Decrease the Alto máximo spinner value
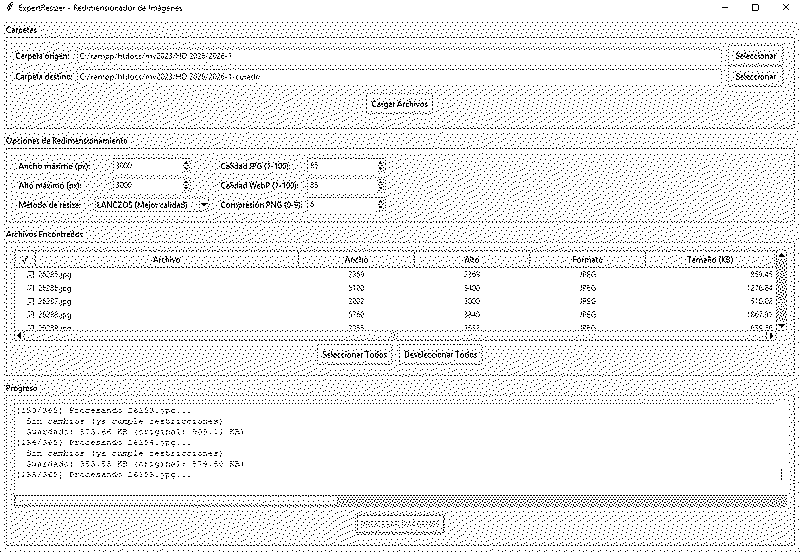Screen dimensions: 800x552 (x=186, y=189)
